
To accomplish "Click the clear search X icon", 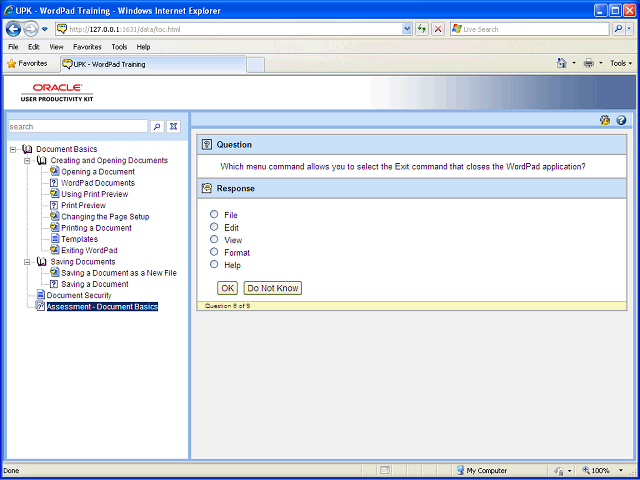I will coord(173,127).
